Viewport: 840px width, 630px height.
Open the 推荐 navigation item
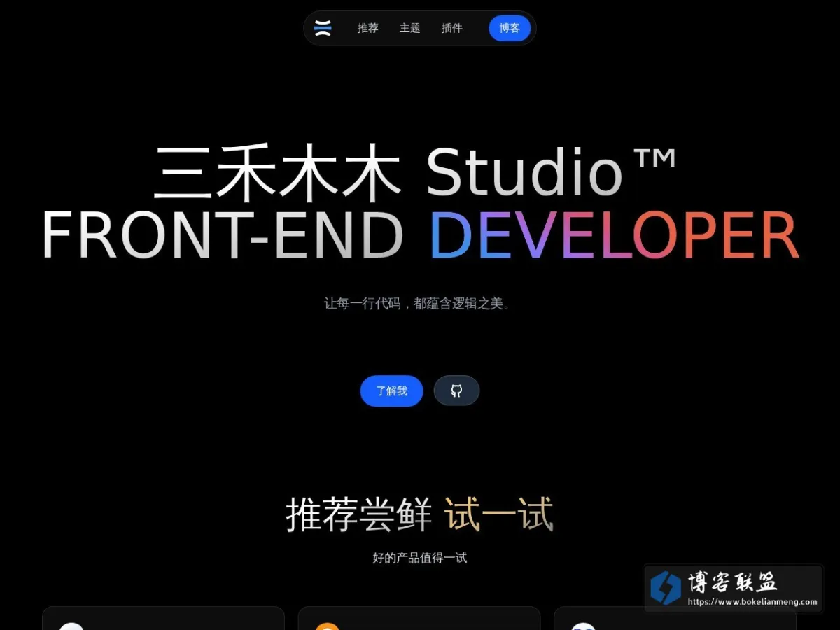click(x=368, y=28)
